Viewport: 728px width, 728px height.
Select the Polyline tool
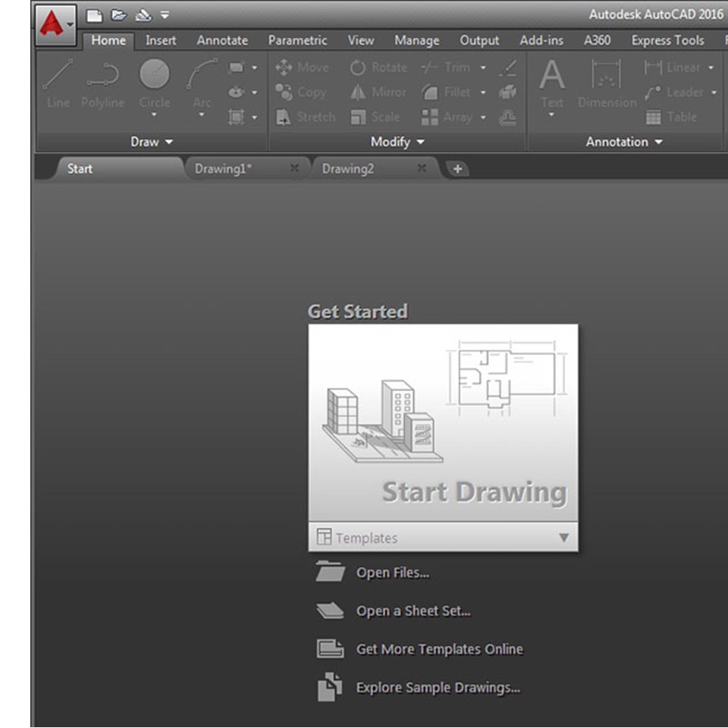pos(103,83)
